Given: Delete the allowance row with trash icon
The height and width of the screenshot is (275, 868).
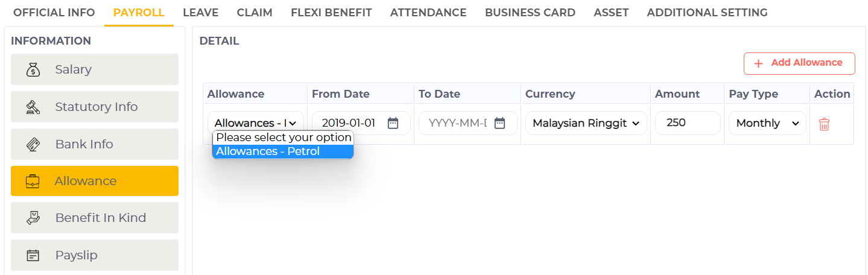Looking at the screenshot, I should pos(824,124).
